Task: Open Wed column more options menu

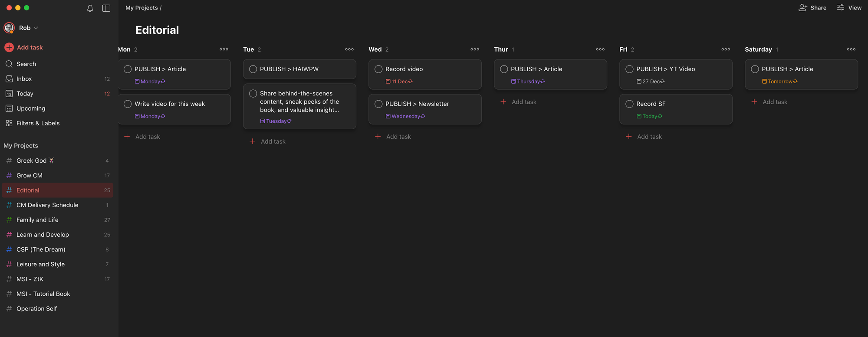Action: coord(475,49)
